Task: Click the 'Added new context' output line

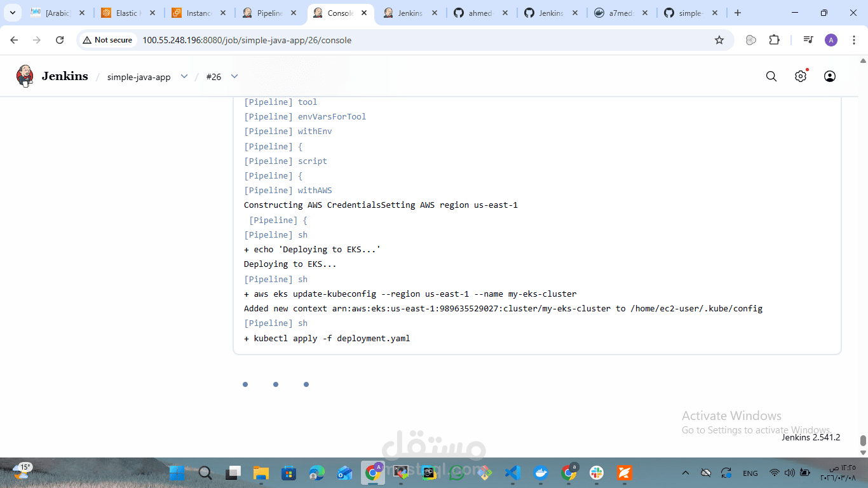Action: point(503,308)
